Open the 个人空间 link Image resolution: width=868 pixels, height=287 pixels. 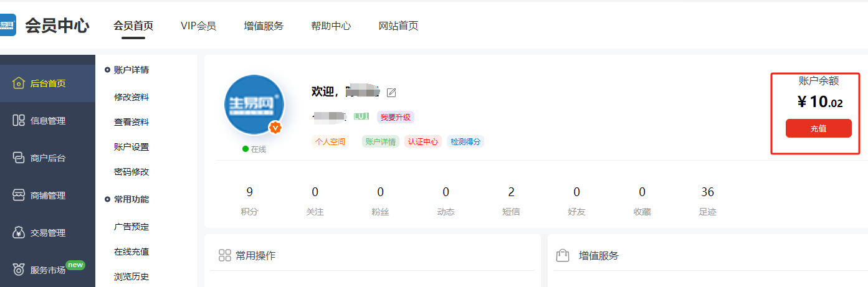(x=330, y=142)
